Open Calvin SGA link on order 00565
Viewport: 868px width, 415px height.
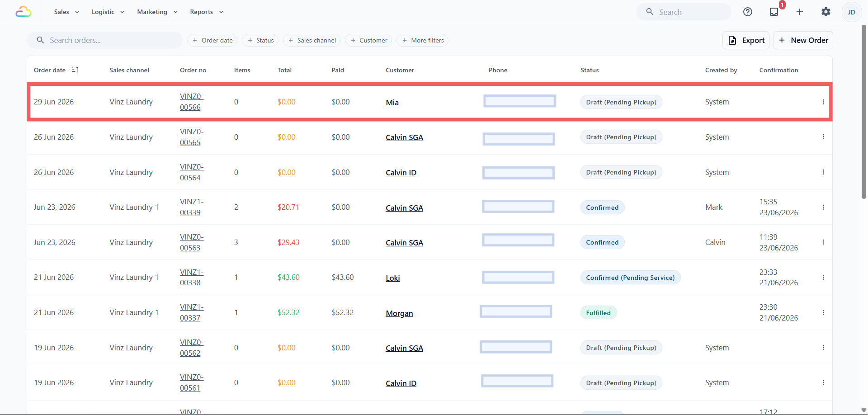coord(404,137)
